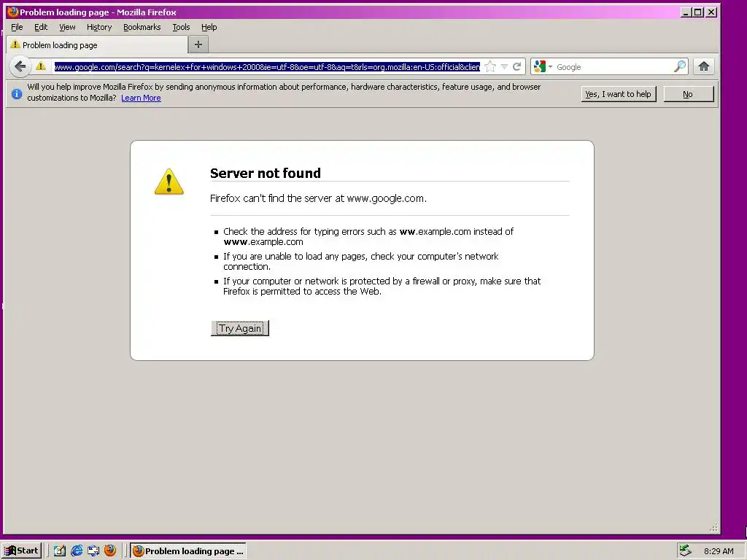Select the Problem loading page tab
The height and width of the screenshot is (560, 747).
97,44
